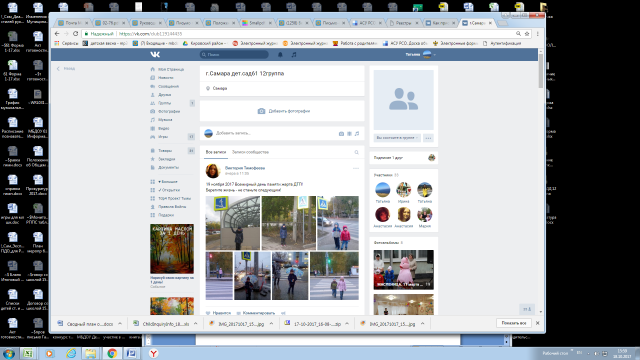Click the VK search field

point(234,54)
